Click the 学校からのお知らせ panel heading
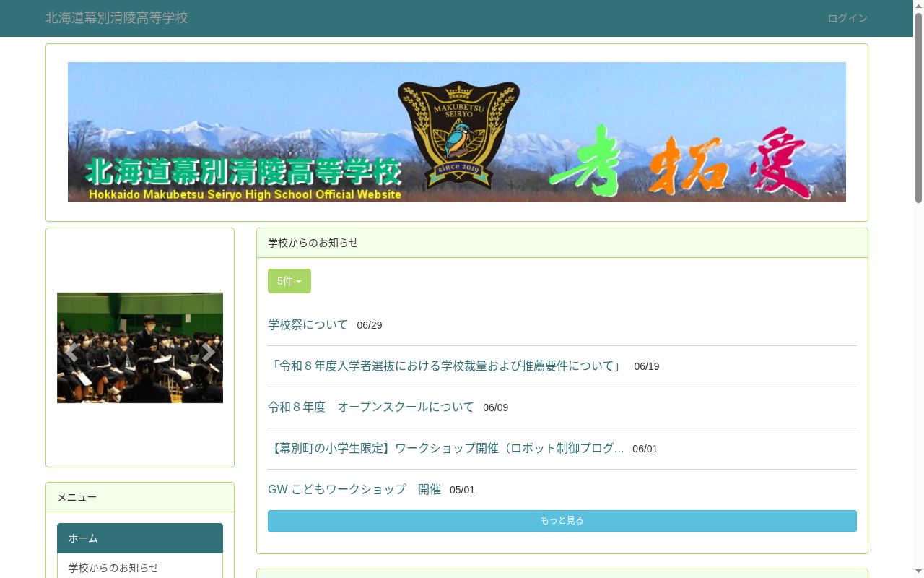Screen dimensions: 924x578 click(562, 243)
